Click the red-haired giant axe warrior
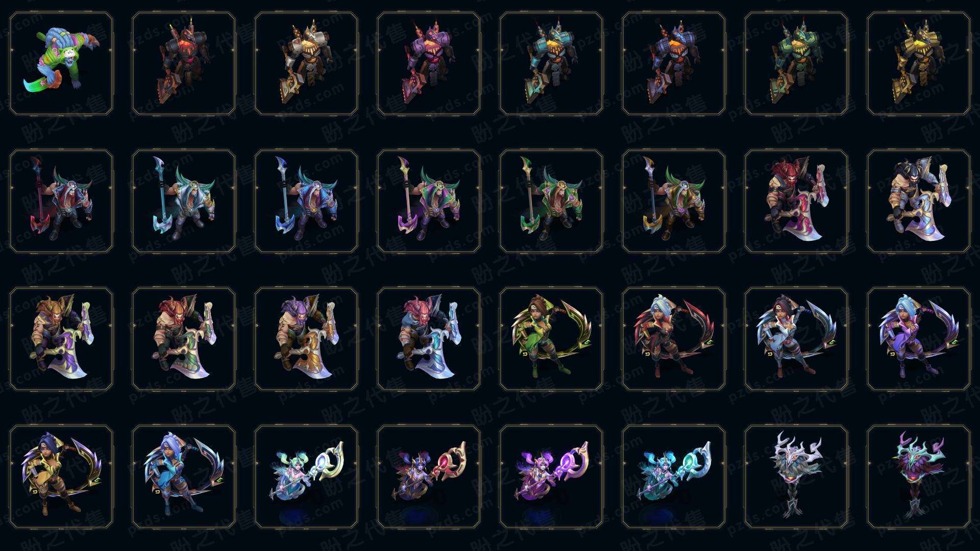The width and height of the screenshot is (980, 551). (x=796, y=202)
